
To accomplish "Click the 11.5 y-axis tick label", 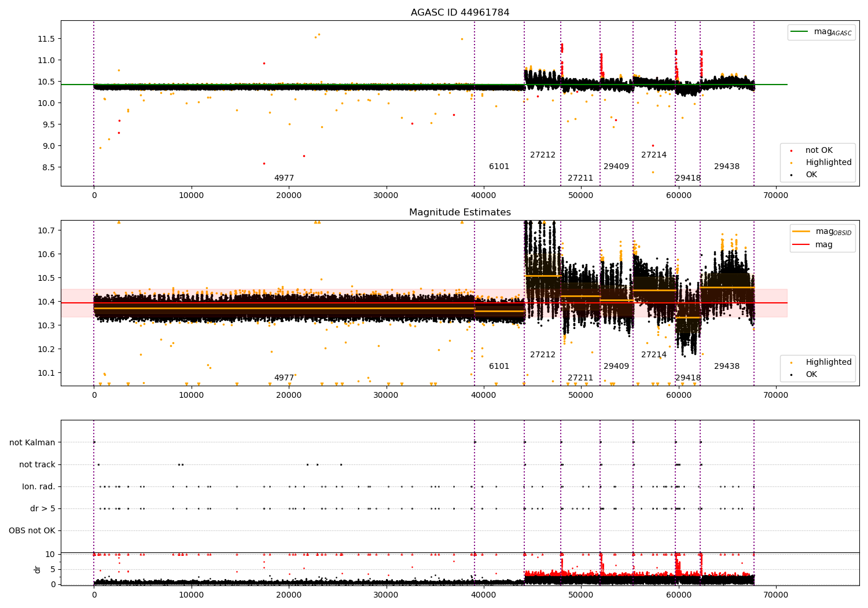I will (x=46, y=39).
